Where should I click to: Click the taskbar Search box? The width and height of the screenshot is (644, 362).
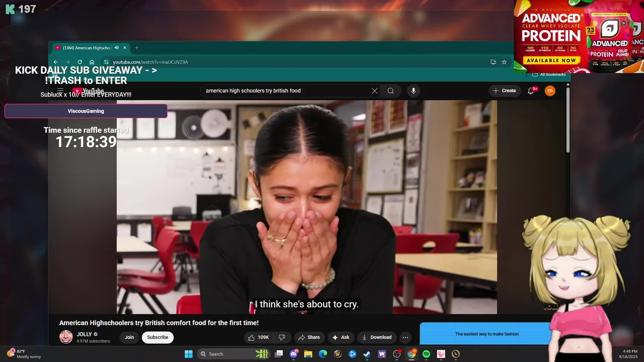click(x=234, y=354)
